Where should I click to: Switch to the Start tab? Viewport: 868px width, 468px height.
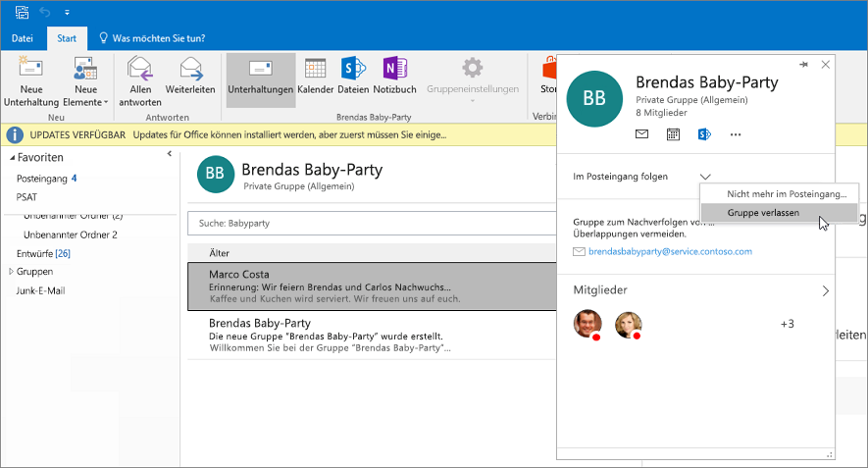pos(67,38)
